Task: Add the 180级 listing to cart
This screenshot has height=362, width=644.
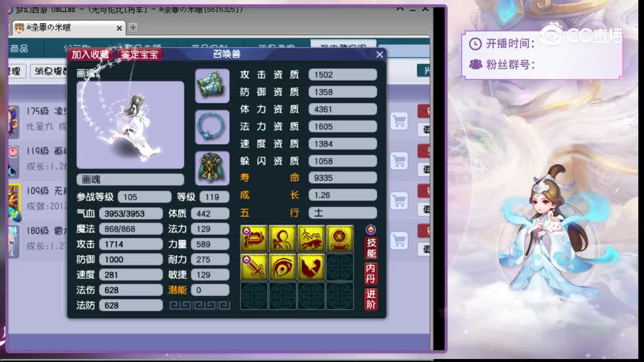Action: click(399, 240)
